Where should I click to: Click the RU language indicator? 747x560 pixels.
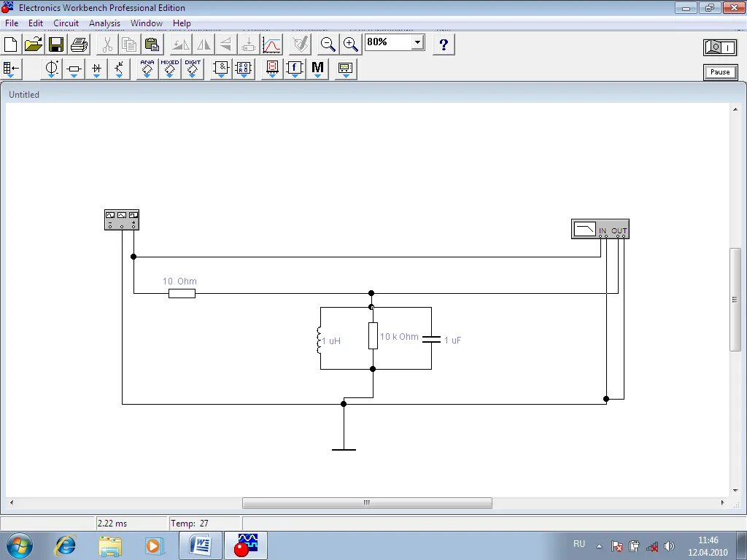coord(578,544)
